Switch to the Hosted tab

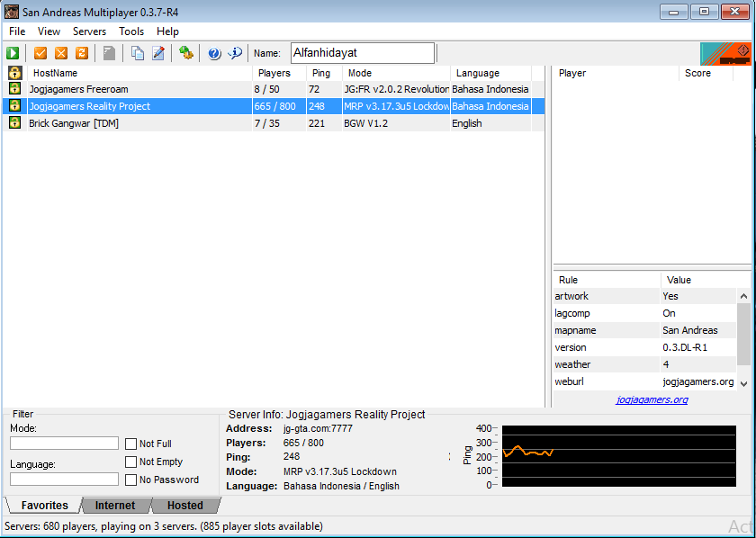click(185, 506)
